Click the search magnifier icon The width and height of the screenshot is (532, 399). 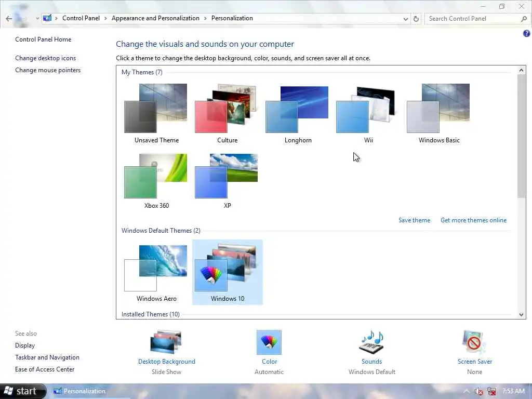click(x=524, y=19)
